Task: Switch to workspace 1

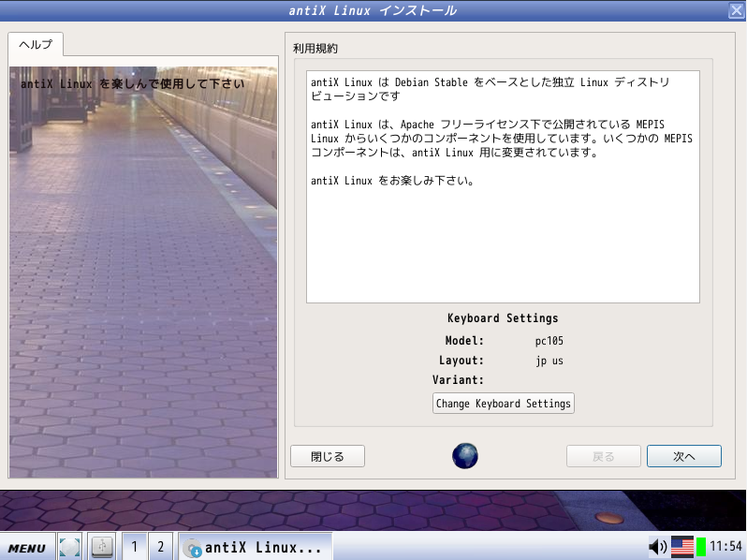Action: (135, 547)
